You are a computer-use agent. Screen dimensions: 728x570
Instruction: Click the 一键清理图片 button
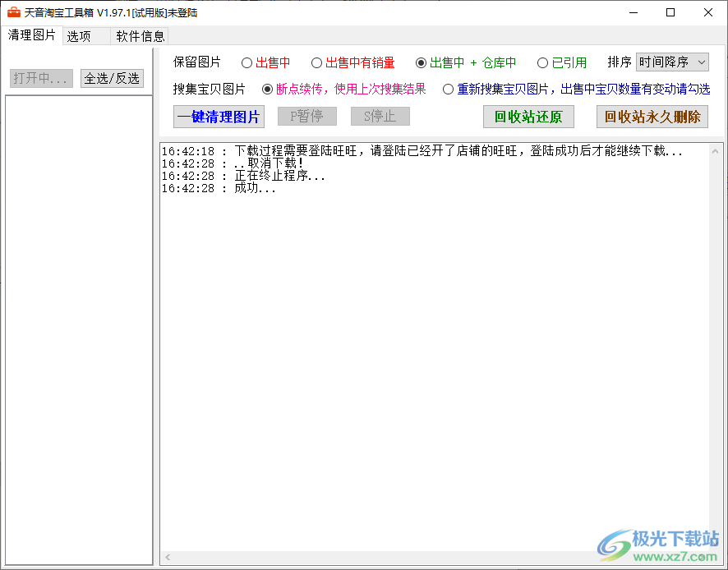click(219, 117)
